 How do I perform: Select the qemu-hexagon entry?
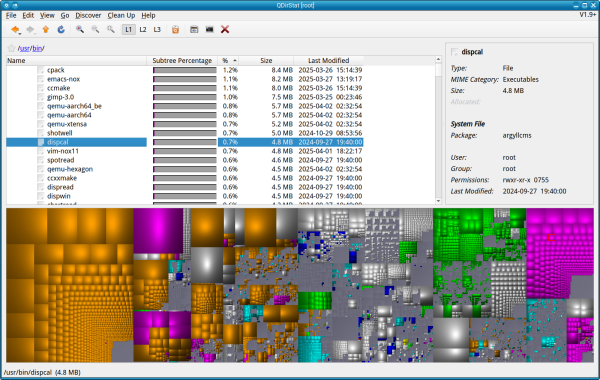click(x=70, y=169)
